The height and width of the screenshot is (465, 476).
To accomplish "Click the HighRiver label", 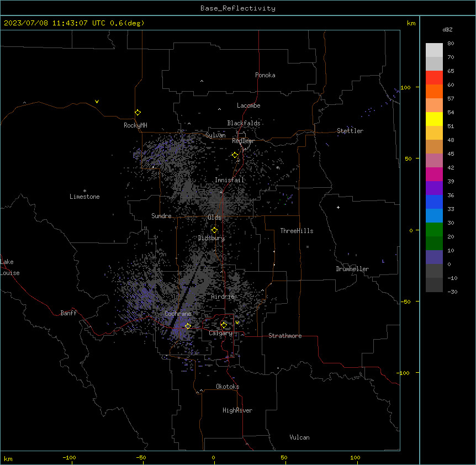I will (237, 410).
